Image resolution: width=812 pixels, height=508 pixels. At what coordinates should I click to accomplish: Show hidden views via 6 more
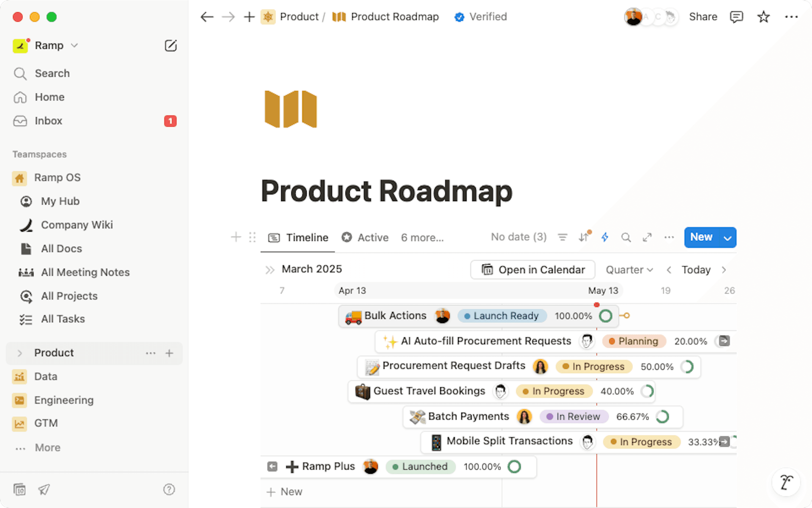pos(422,237)
